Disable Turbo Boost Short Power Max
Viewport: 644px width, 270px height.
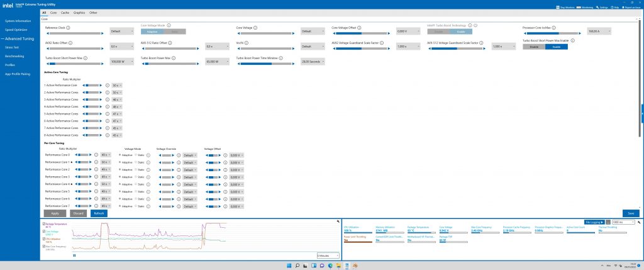point(534,47)
